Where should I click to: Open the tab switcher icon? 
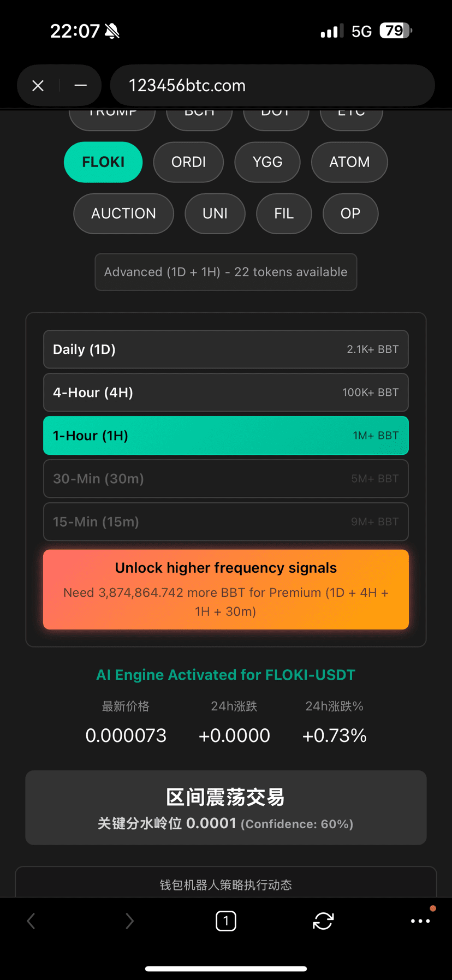pyautogui.click(x=226, y=921)
